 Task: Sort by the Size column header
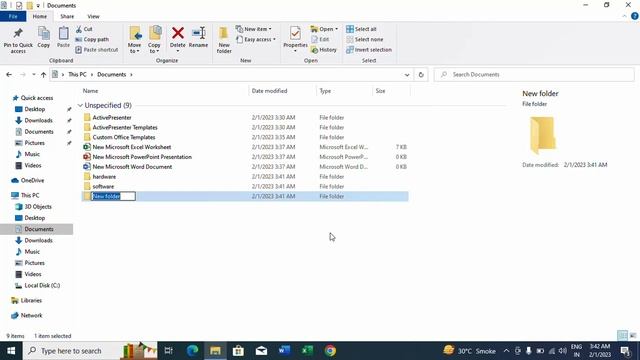(x=391, y=91)
